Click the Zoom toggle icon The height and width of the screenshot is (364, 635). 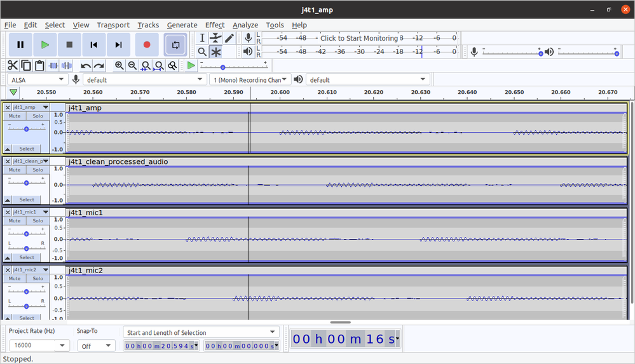coord(172,65)
